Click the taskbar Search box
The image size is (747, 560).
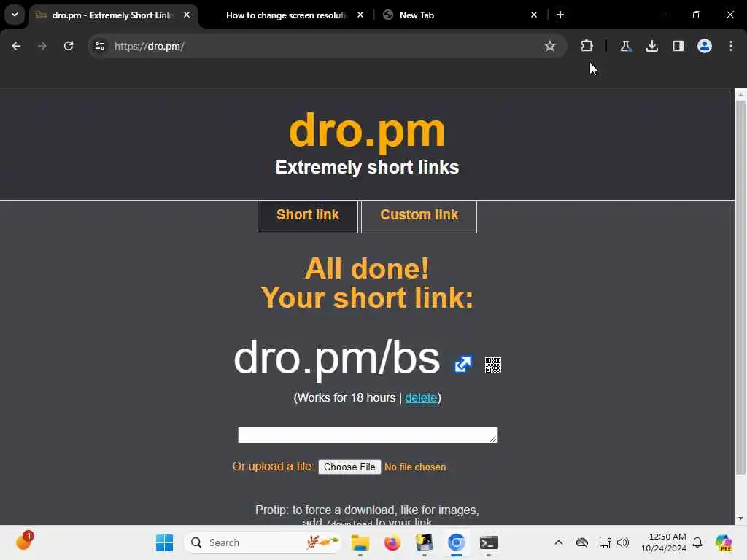[x=263, y=542]
